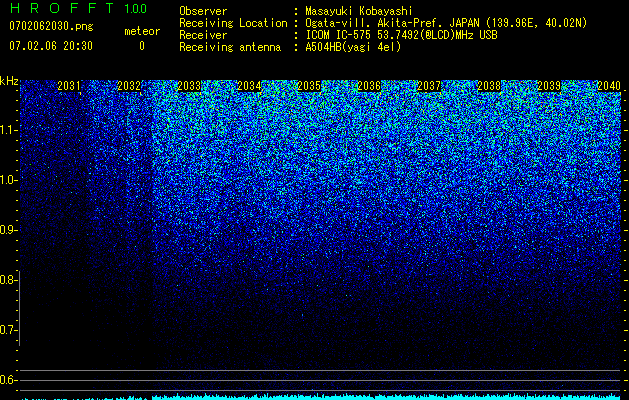Click the 0.8 frequency axis label
Viewport: 629px width, 400px height.
point(8,280)
